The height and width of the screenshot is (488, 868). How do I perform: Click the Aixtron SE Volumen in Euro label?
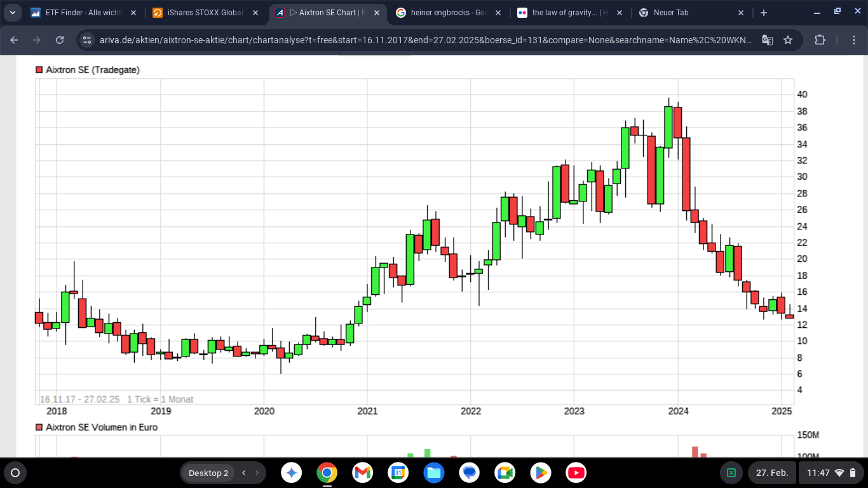coord(102,428)
